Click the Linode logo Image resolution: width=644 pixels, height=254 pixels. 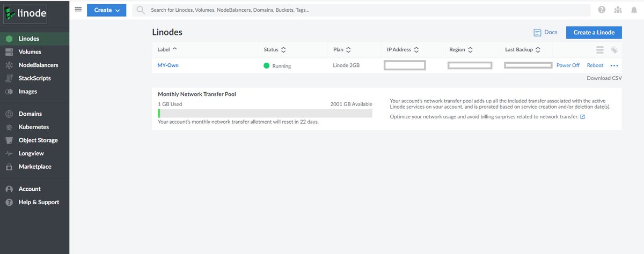click(25, 13)
